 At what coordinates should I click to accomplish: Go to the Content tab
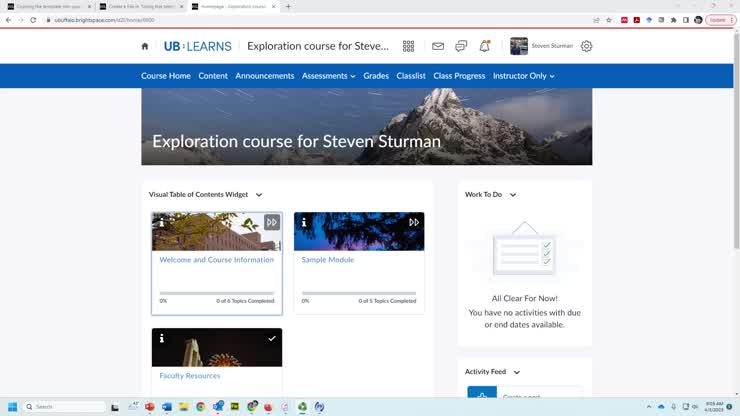213,76
